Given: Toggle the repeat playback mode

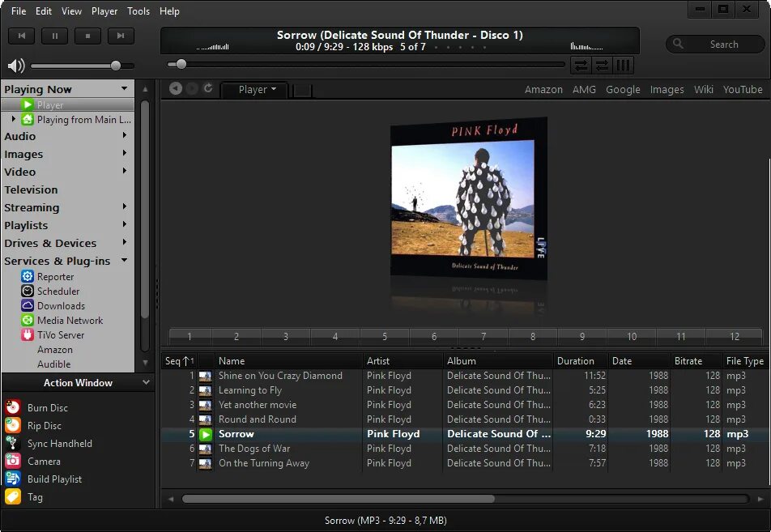Looking at the screenshot, I should (581, 65).
